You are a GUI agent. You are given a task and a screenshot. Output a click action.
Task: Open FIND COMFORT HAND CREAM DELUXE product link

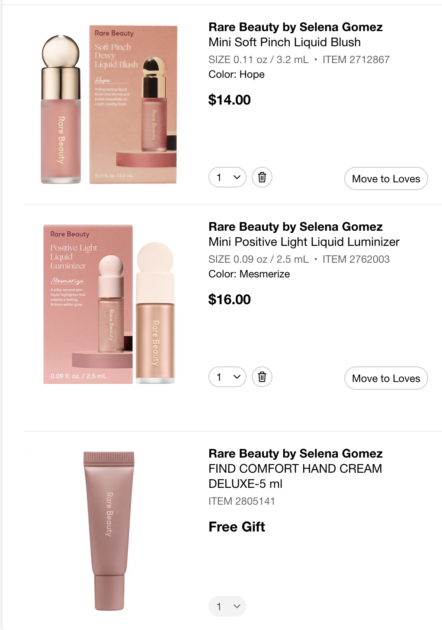295,476
